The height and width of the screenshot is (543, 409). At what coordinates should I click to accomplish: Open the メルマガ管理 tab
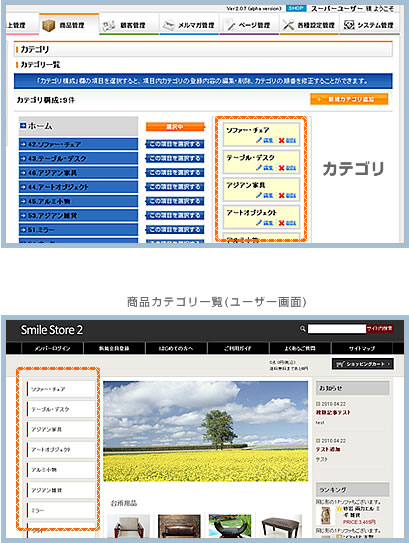[189, 25]
